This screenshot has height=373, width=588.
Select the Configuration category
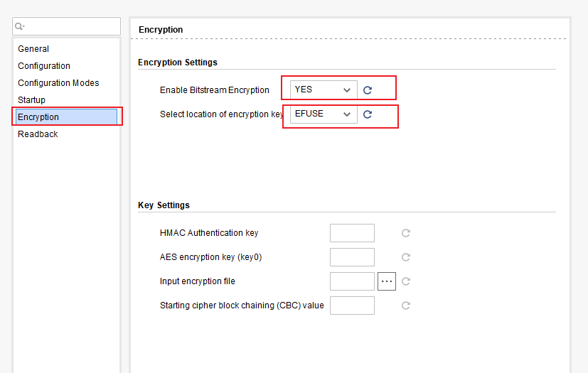coord(44,66)
